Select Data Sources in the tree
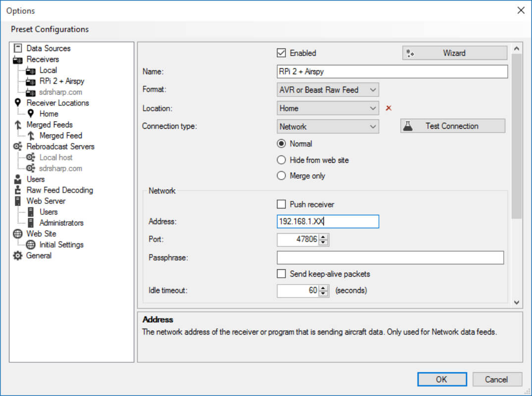 49,48
